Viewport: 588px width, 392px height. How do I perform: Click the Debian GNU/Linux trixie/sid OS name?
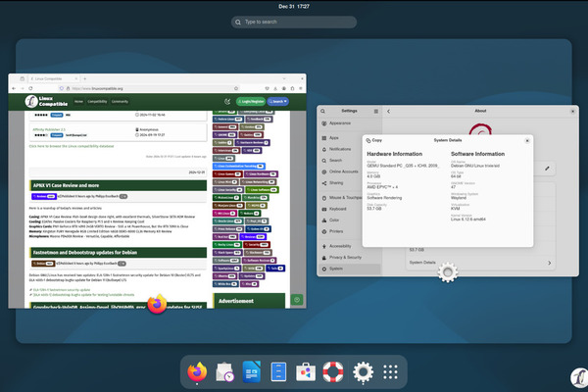(475, 166)
